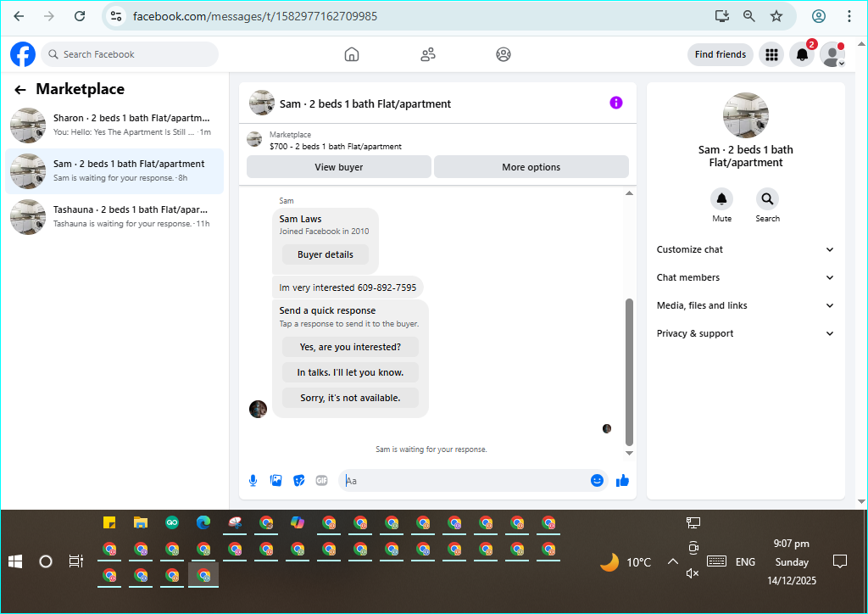Open Tashauna's apartment conversation
Image resolution: width=868 pixels, height=614 pixels.
114,217
